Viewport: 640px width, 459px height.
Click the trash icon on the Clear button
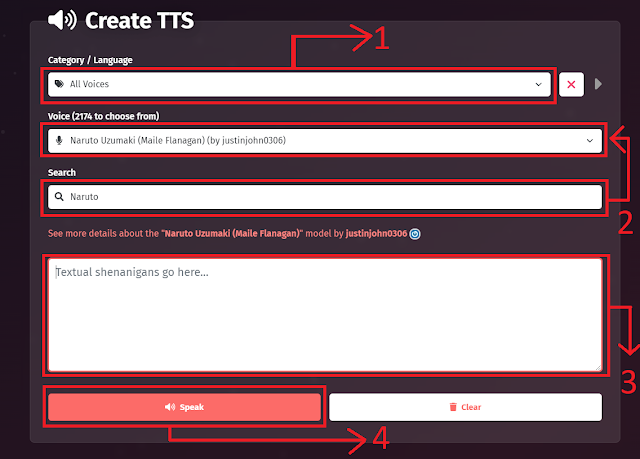[453, 407]
